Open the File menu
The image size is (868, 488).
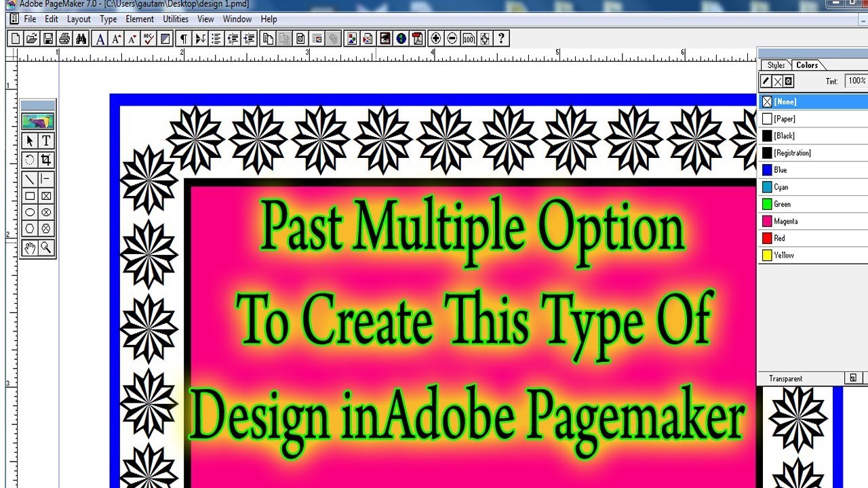30,19
